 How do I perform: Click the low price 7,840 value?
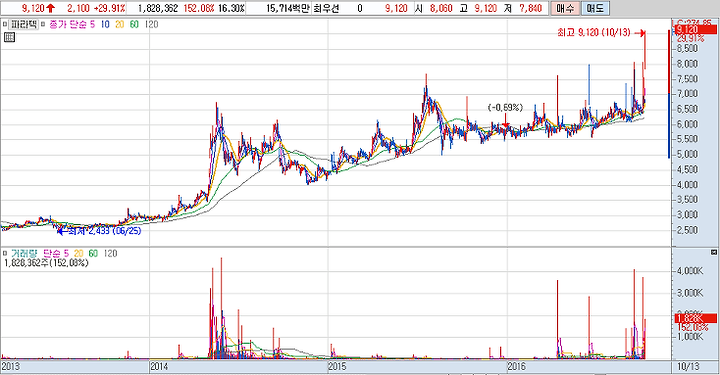[x=530, y=8]
